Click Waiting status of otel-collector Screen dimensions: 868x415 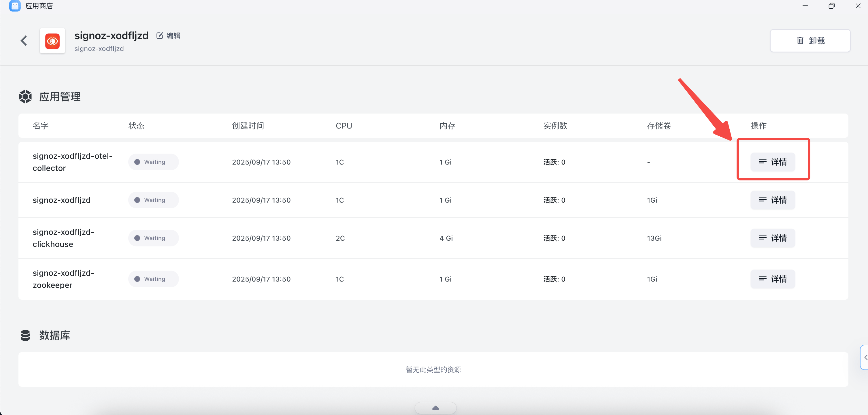point(153,162)
